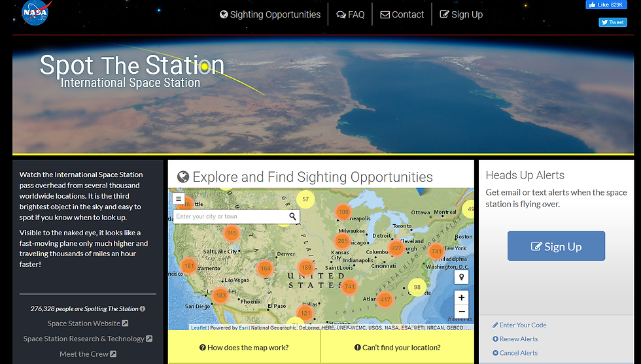Click the NASA logo

36,12
